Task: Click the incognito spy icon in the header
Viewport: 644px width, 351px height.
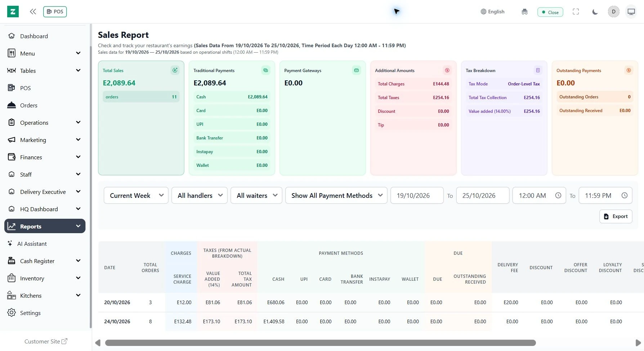Action: coord(524,12)
